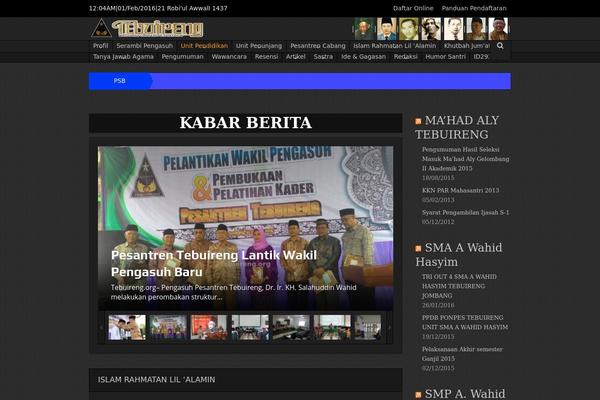Screen dimensions: 600x400
Task: Open PPDB PONPES TEBUIRENG UNIT SMA post
Action: pos(465,322)
